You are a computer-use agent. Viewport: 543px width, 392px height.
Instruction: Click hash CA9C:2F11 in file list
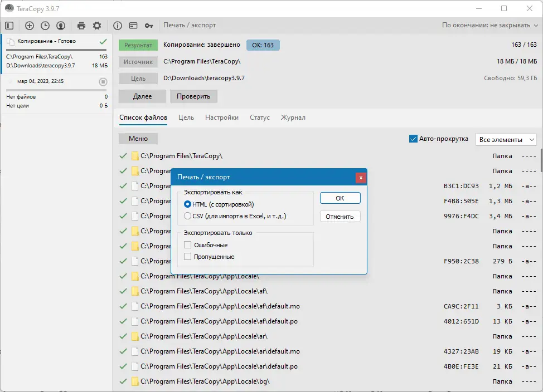point(461,307)
